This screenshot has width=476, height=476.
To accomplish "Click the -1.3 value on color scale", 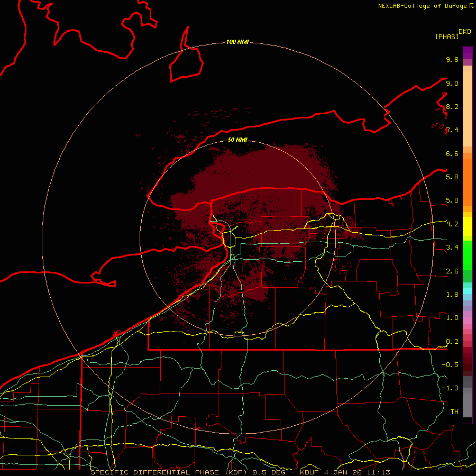I will (x=450, y=388).
